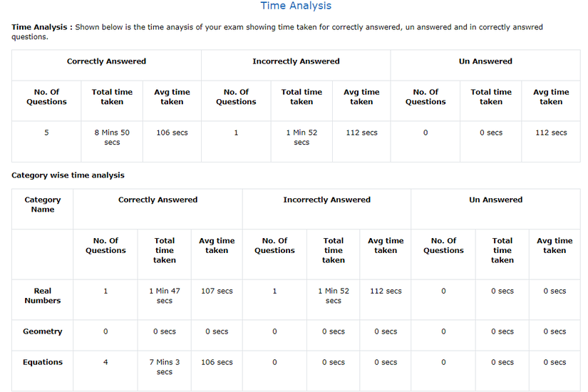Viewport: 588px width, 392px height.
Task: Click the '1 Min 47 secs' cell
Action: tap(164, 296)
